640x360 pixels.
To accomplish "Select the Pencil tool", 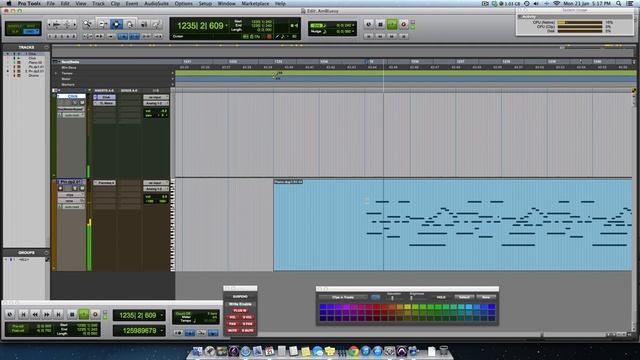I will pyautogui.click(x=157, y=24).
